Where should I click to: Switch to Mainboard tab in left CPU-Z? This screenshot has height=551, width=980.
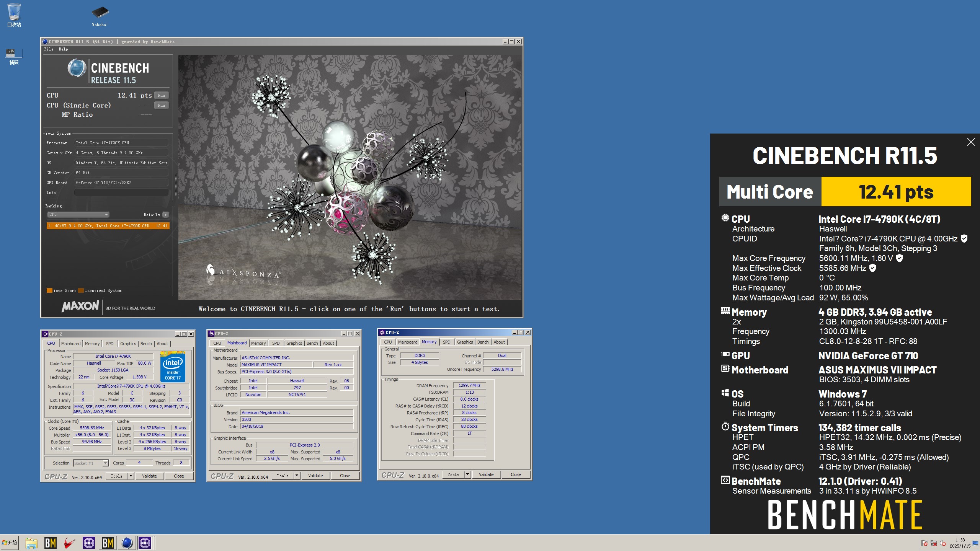coord(71,344)
